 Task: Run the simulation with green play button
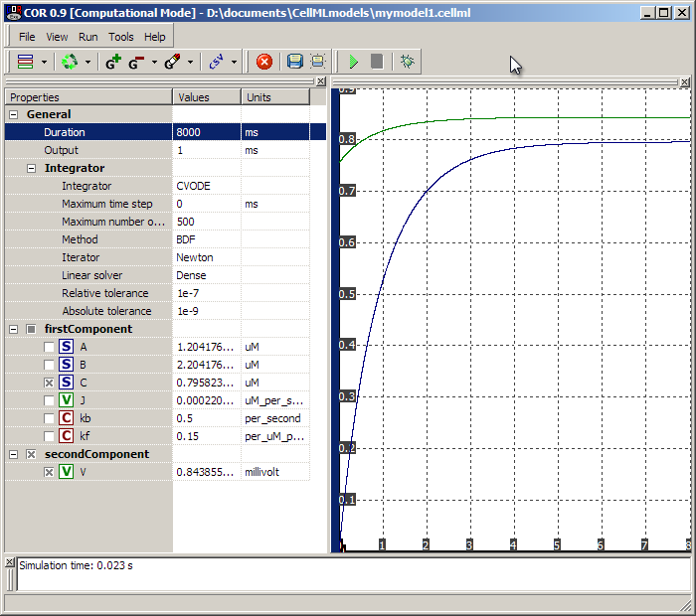pyautogui.click(x=354, y=62)
